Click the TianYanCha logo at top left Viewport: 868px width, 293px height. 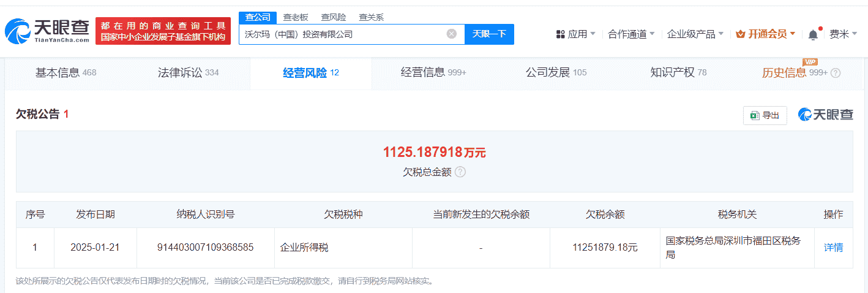click(47, 31)
